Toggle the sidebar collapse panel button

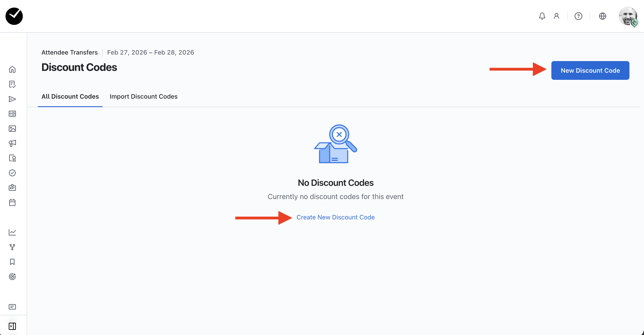coord(12,326)
